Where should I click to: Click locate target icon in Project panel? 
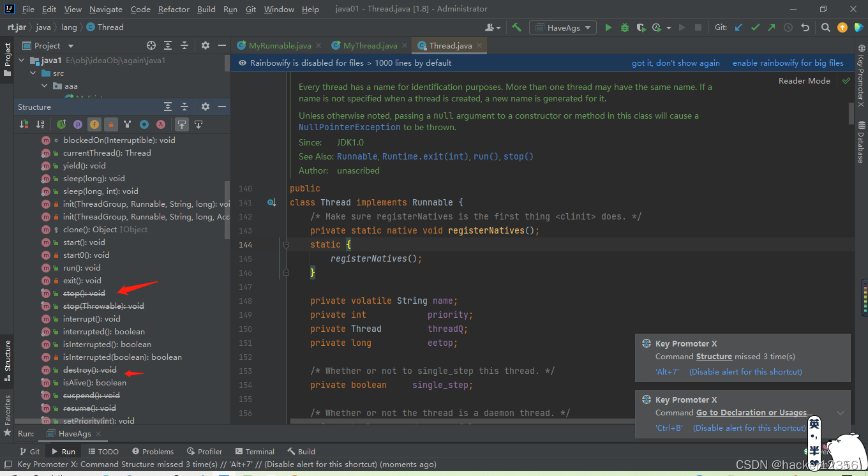coord(151,45)
